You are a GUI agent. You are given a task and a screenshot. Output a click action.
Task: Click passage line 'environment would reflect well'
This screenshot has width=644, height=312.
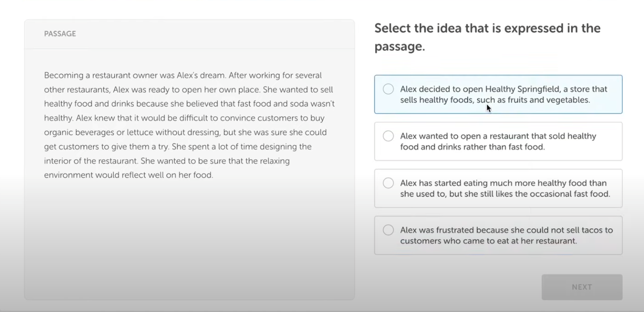[128, 175]
